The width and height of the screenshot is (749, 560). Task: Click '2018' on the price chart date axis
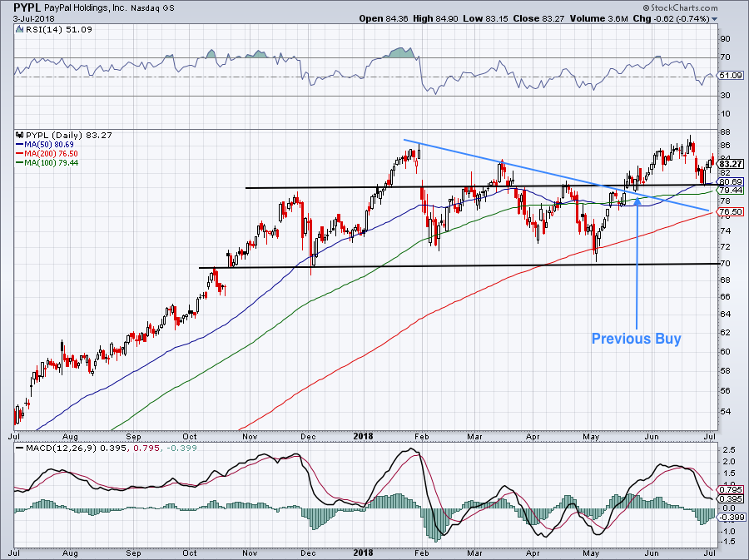click(x=363, y=436)
